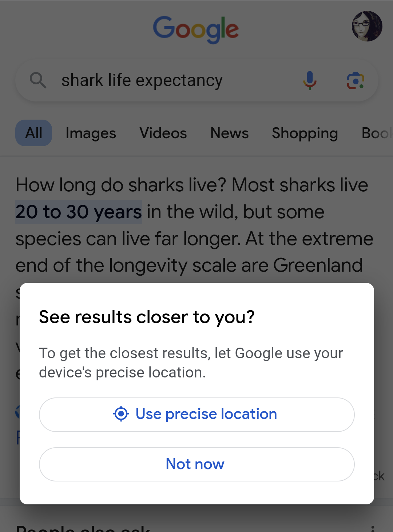
Task: Tap the highlighted 20 to 30 years text
Action: coord(79,212)
